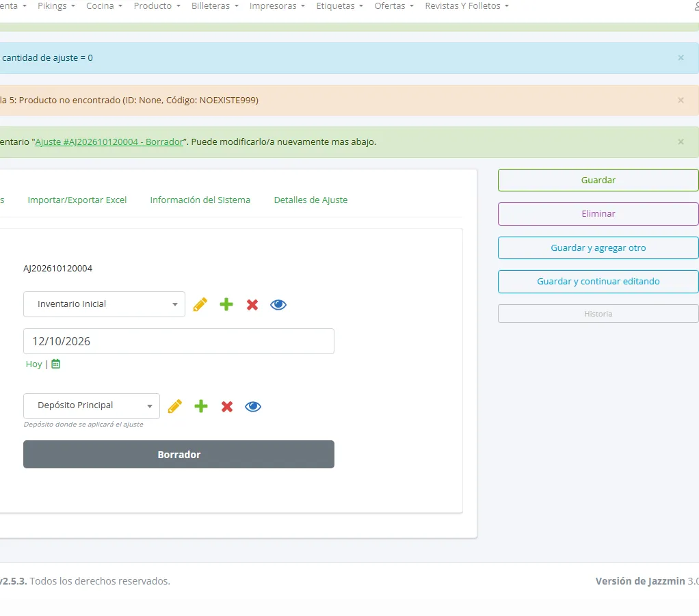Delete the selected Inventario Inicial type
Screen dimensions: 699x616
[x=252, y=304]
